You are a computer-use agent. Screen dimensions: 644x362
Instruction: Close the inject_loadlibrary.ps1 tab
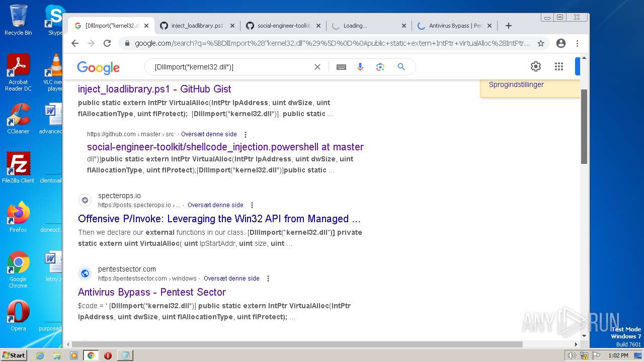(x=232, y=26)
